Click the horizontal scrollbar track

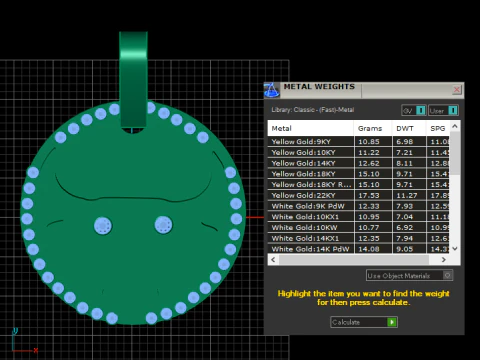[x=358, y=259]
